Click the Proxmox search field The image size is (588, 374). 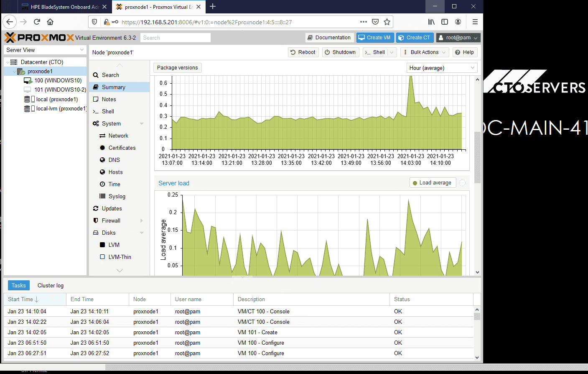click(176, 38)
